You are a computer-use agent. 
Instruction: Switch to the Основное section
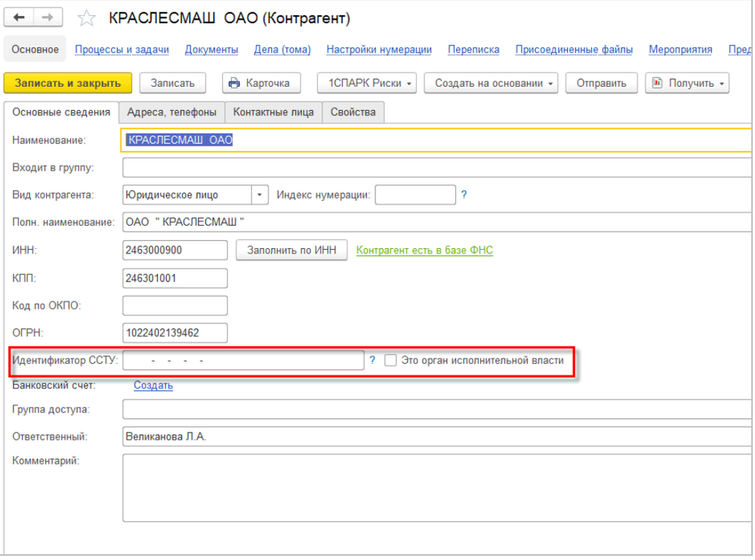click(35, 50)
